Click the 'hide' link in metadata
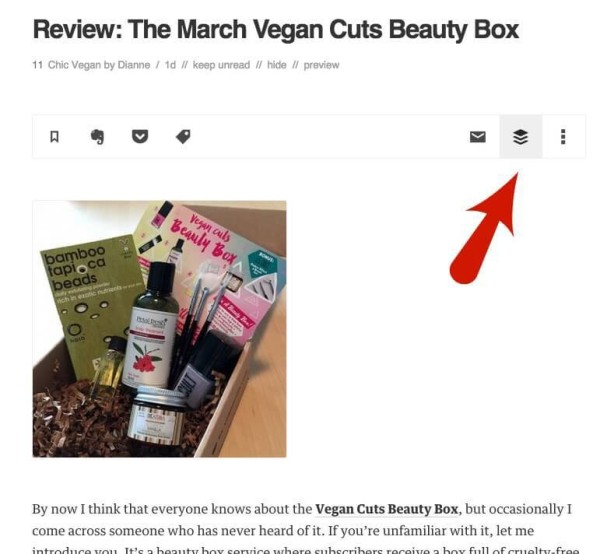Screen dimensions: 600x554 (x=277, y=65)
